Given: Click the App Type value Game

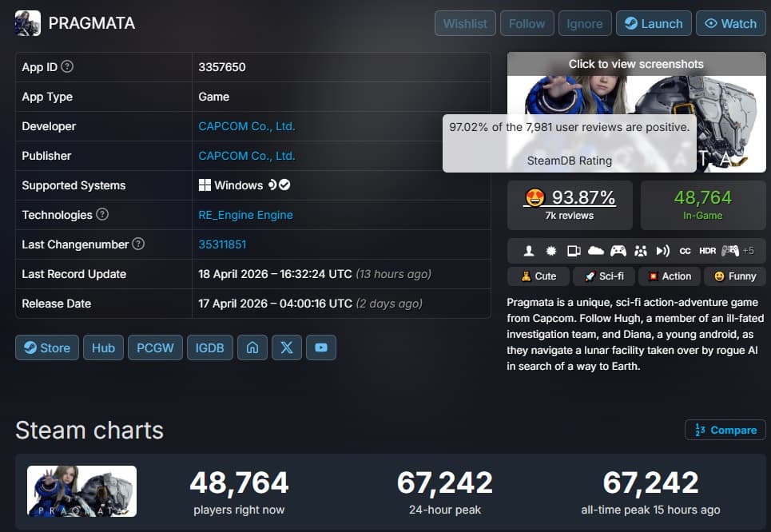Looking at the screenshot, I should coord(214,97).
